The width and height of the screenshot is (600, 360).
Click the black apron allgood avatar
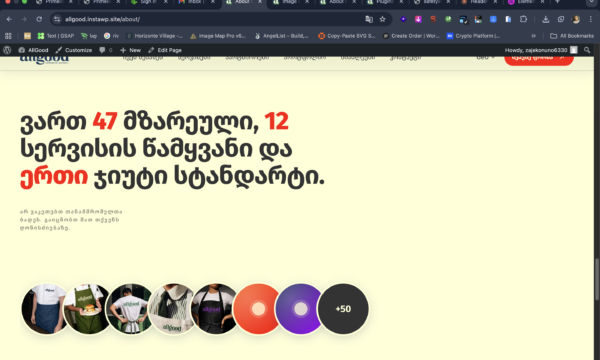215,309
